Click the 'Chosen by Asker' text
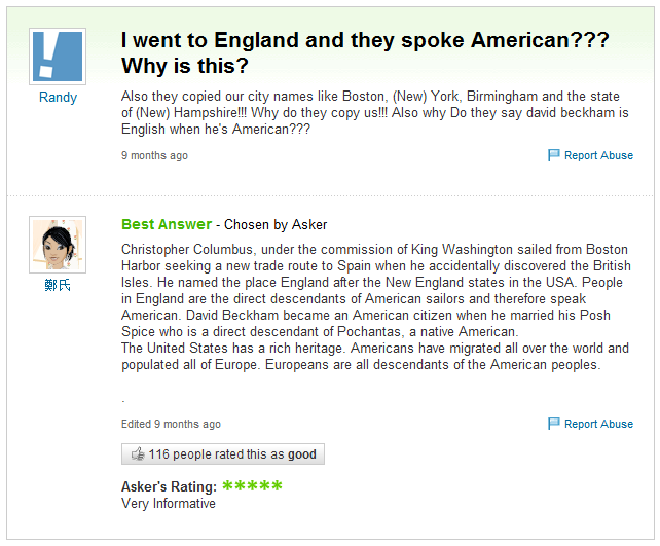660x546 pixels. (x=276, y=224)
